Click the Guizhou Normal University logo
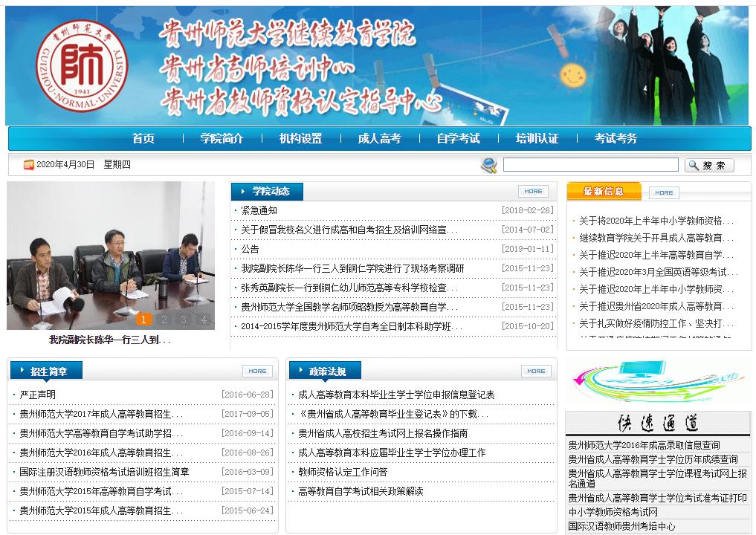 [83, 65]
